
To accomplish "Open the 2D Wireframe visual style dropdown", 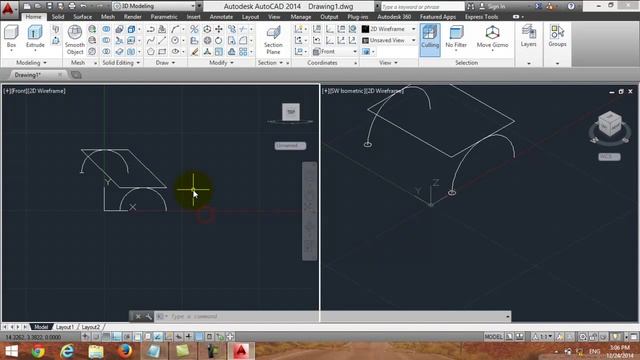I will 389,29.
